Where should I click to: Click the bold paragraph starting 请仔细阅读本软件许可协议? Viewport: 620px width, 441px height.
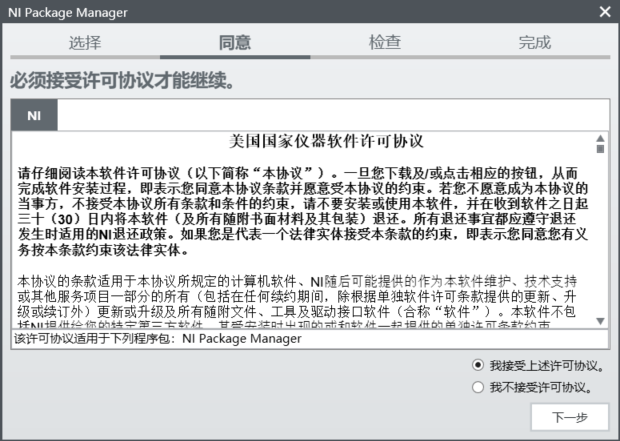[x=303, y=212]
